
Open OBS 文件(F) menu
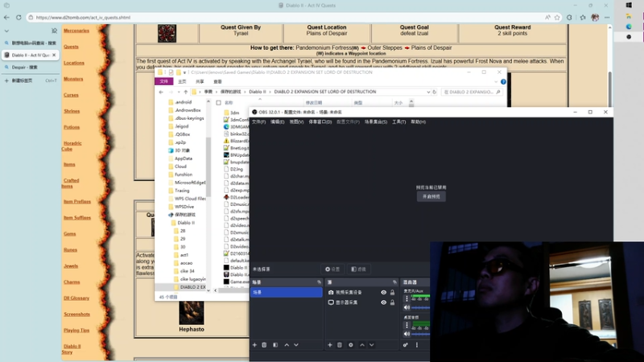tap(258, 122)
